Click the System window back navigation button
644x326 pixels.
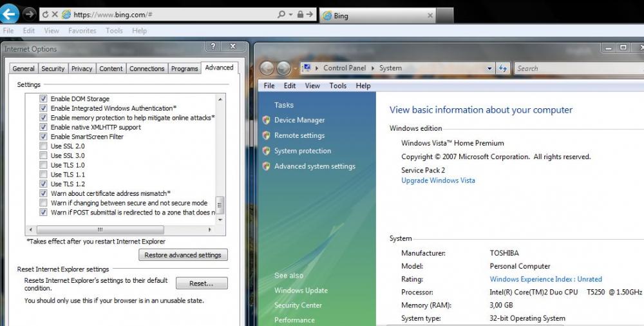coord(267,68)
